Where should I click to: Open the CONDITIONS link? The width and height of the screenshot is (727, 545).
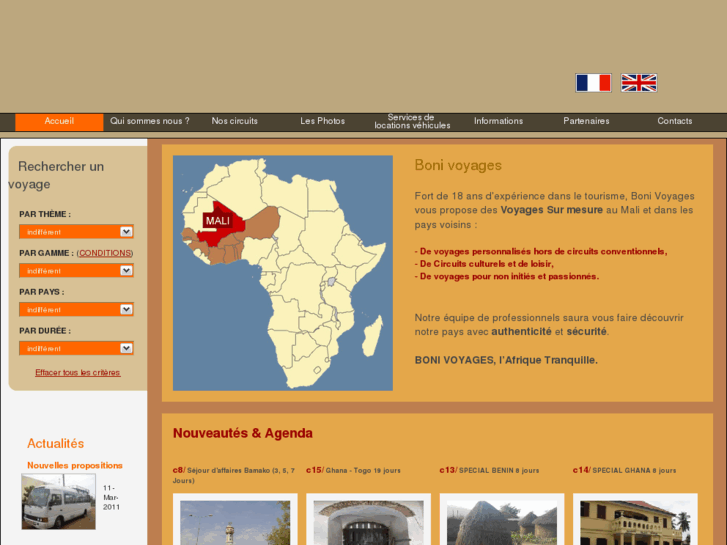pyautogui.click(x=105, y=253)
